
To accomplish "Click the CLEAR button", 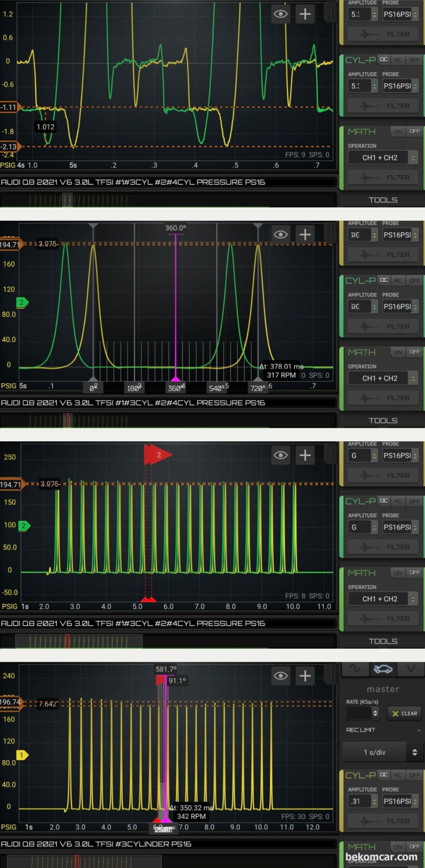I will [x=404, y=713].
